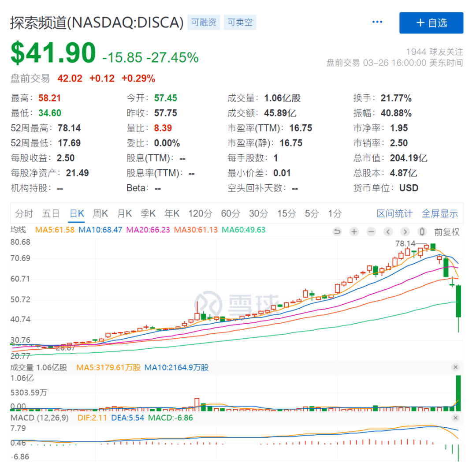
Task: Select the 季K tab
Action: [148, 213]
